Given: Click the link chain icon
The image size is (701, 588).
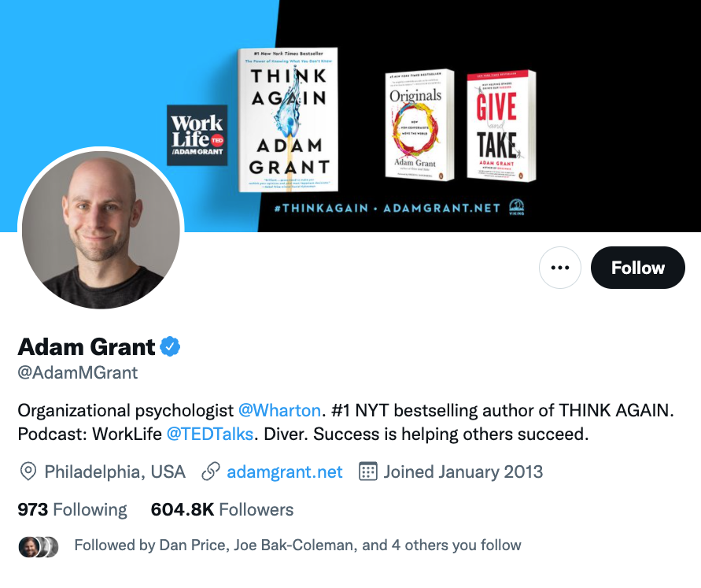Looking at the screenshot, I should [211, 472].
